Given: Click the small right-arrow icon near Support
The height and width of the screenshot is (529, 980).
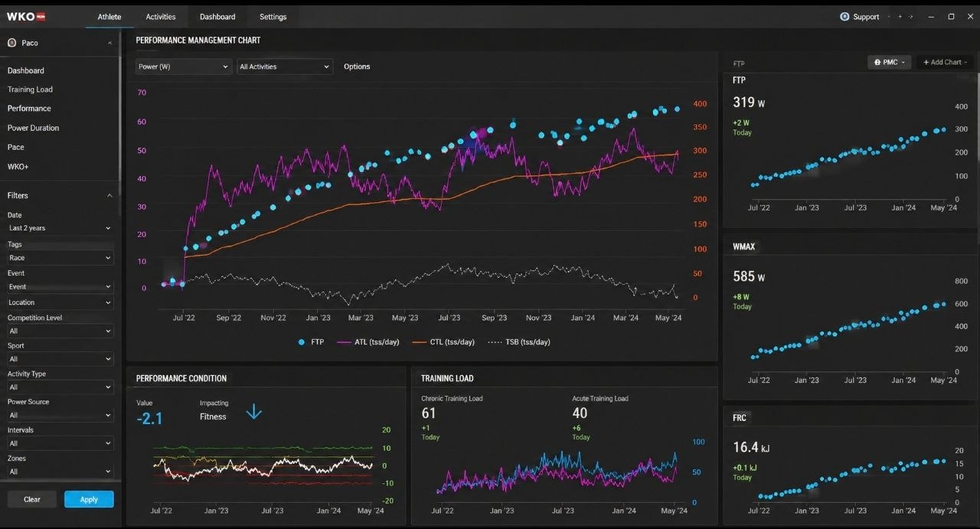Looking at the screenshot, I should 912,17.
